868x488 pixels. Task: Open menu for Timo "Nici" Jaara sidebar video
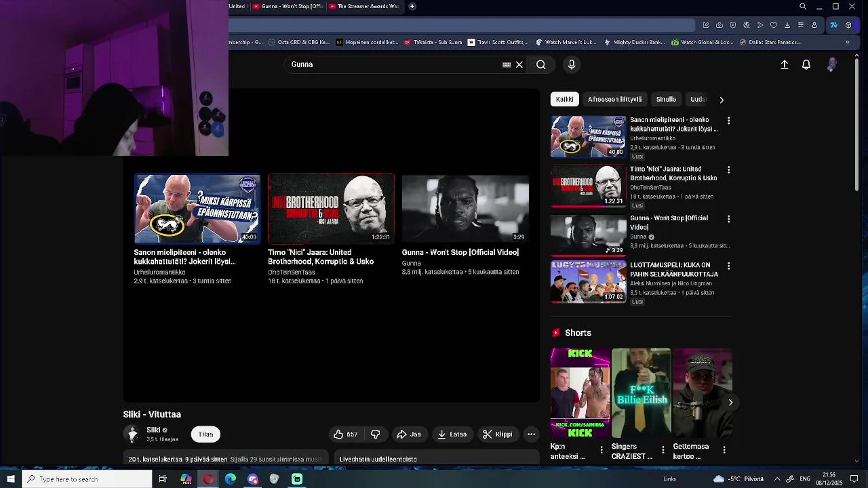pos(729,170)
